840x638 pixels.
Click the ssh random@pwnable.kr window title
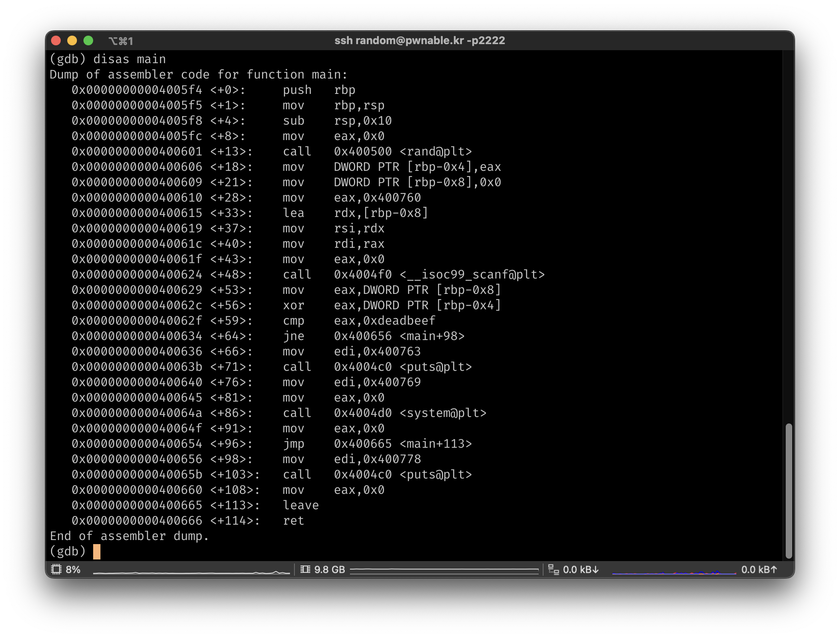[420, 40]
